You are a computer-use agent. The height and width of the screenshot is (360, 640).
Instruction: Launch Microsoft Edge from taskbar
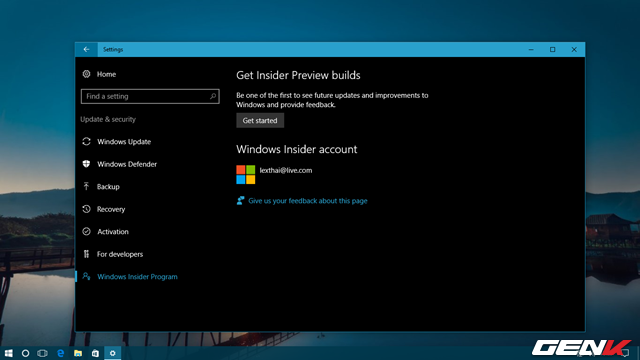(x=60, y=353)
